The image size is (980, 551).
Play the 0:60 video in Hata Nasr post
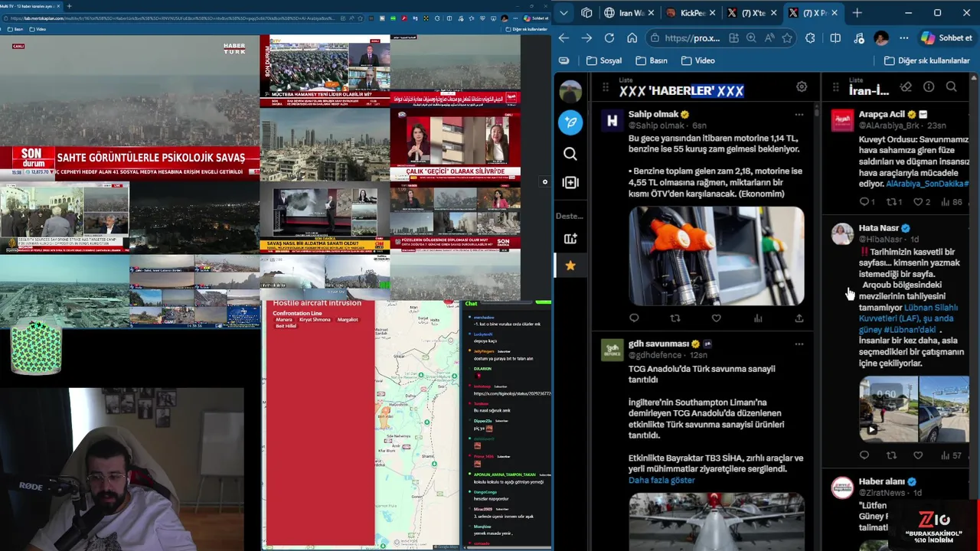[888, 409]
